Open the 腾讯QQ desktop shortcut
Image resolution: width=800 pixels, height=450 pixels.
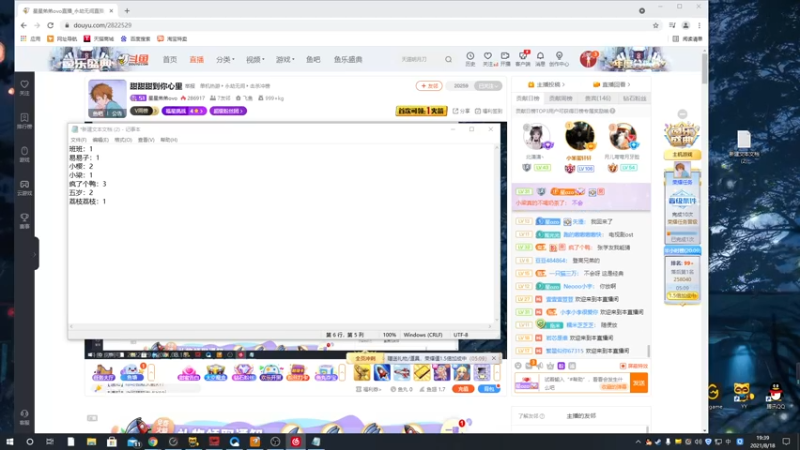[776, 396]
